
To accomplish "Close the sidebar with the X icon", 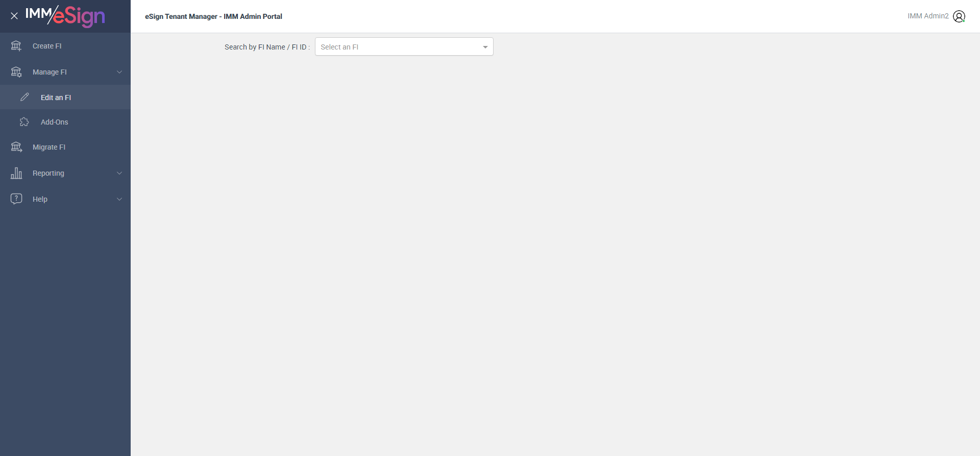I will coord(14,16).
